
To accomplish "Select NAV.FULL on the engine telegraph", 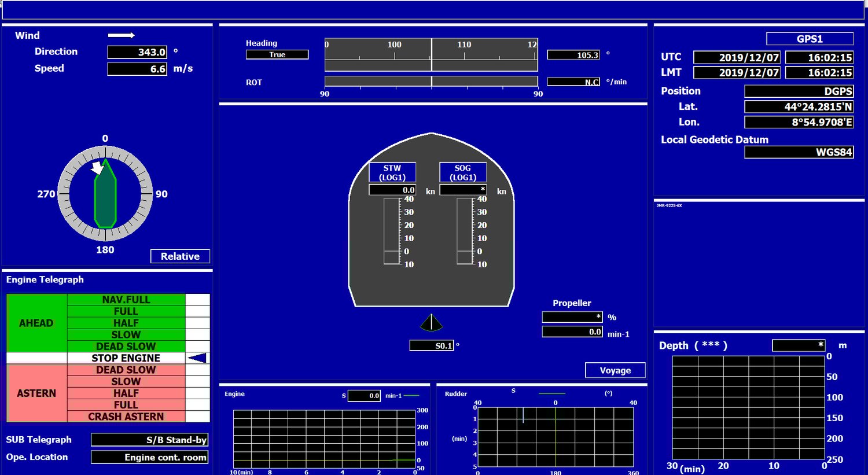I will pyautogui.click(x=126, y=299).
